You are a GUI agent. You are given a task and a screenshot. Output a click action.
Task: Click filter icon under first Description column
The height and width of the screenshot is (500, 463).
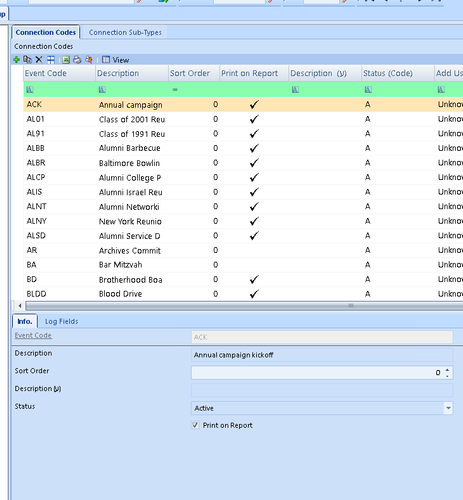[102, 89]
